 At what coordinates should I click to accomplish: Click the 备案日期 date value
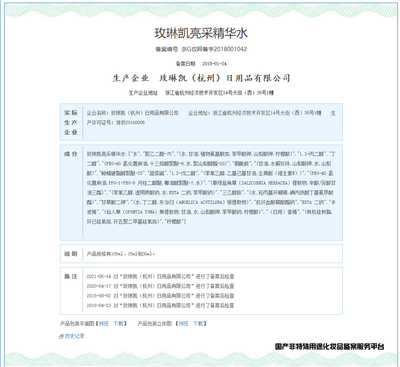[214, 64]
